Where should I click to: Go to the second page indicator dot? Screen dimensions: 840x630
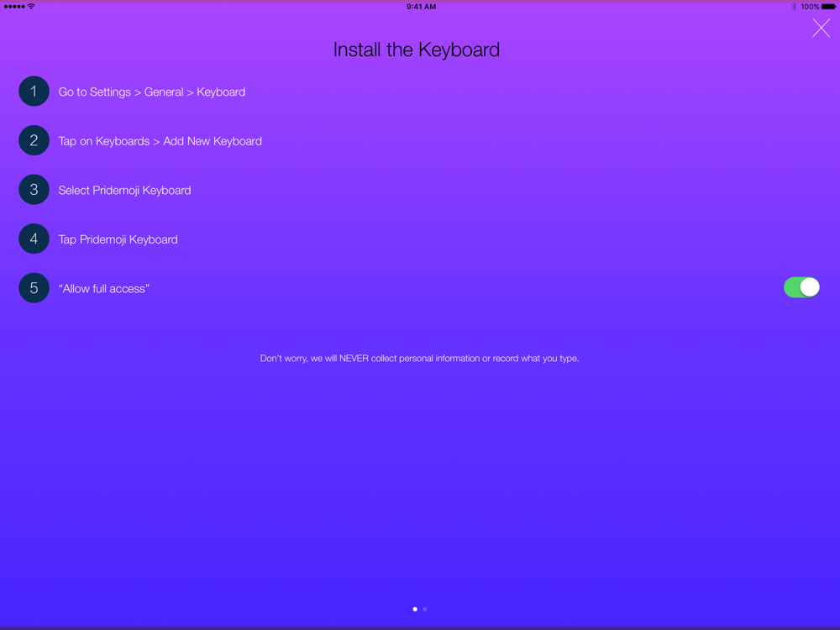[425, 609]
